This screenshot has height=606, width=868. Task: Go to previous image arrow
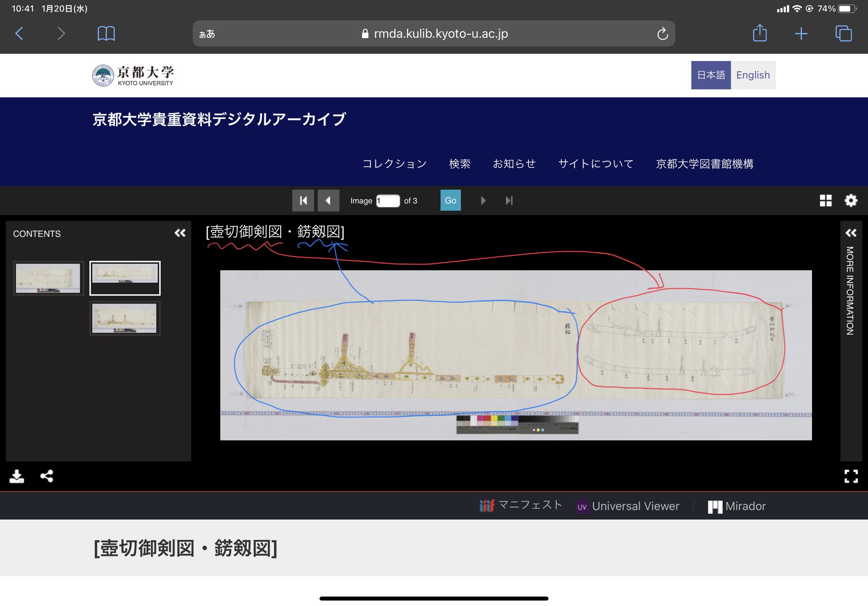coord(328,200)
